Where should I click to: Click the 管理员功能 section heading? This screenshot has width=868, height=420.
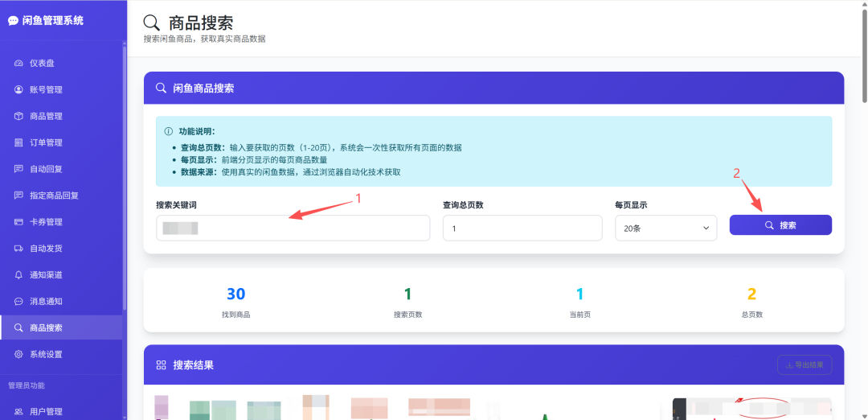(27, 385)
